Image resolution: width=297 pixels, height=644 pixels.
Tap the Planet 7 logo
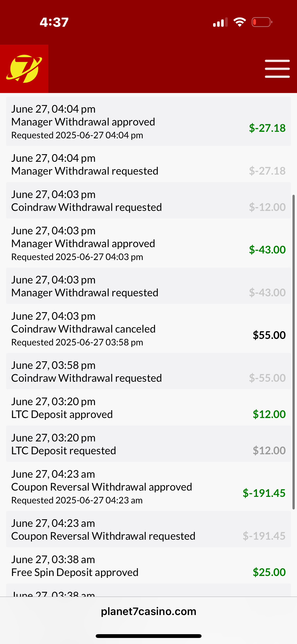(x=24, y=69)
